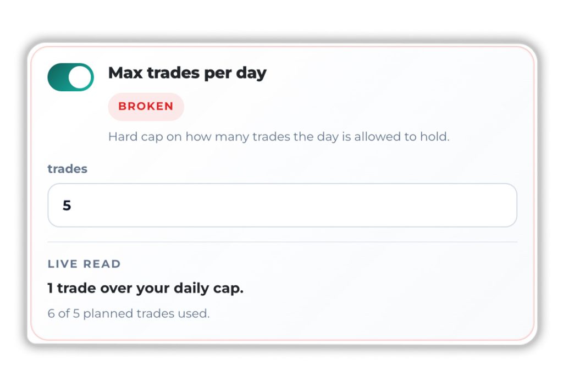Click the "Max trades per day" heading
This screenshot has width=563, height=392.
tap(187, 73)
